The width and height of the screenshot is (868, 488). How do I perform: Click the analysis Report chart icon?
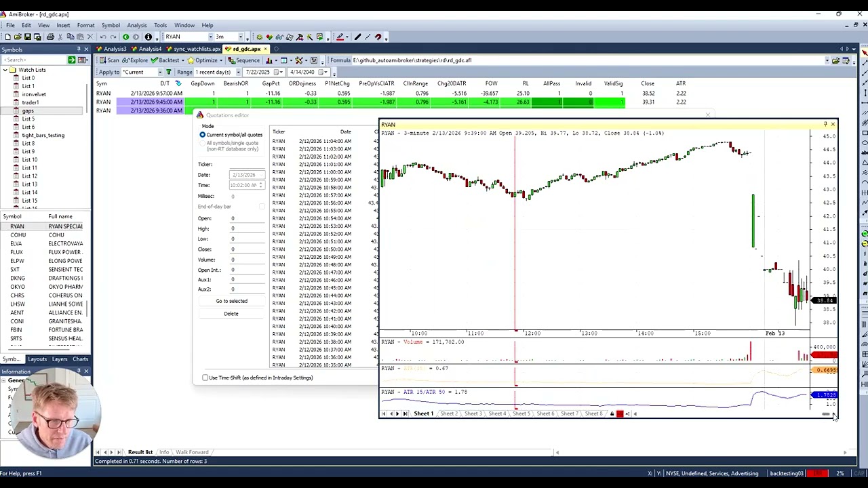(269, 60)
